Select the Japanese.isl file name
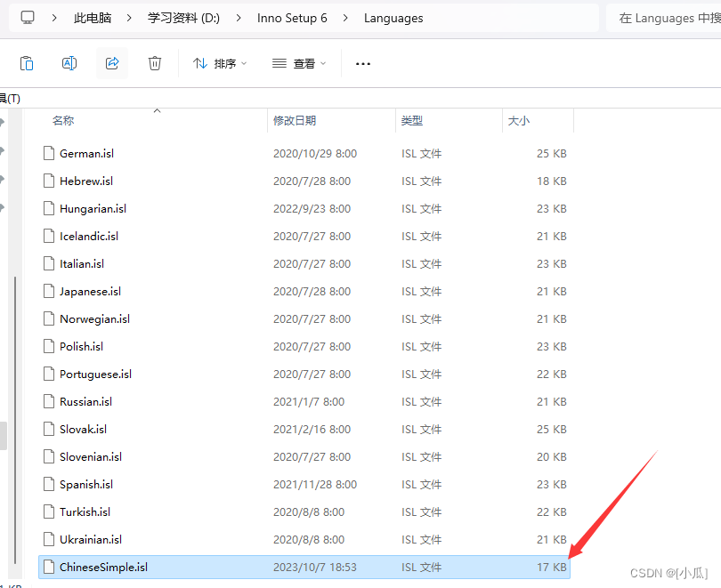Screen dimensions: 721x588 point(90,291)
